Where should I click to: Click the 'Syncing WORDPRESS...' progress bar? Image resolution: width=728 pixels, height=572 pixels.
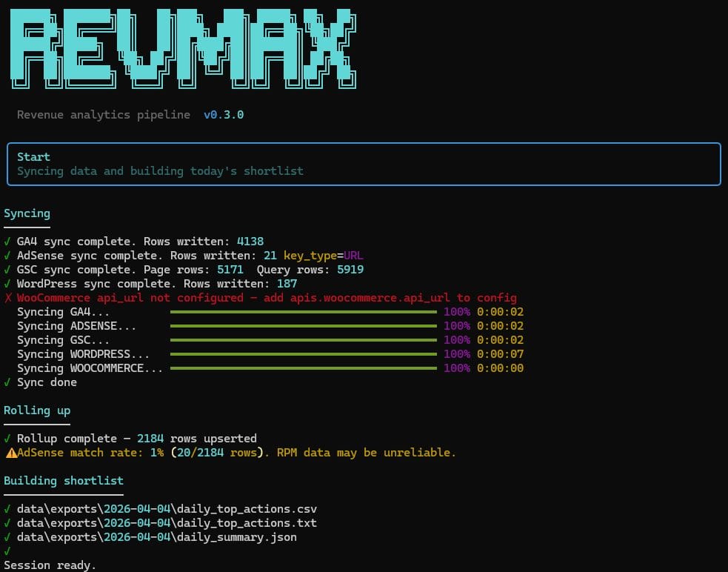pyautogui.click(x=303, y=354)
